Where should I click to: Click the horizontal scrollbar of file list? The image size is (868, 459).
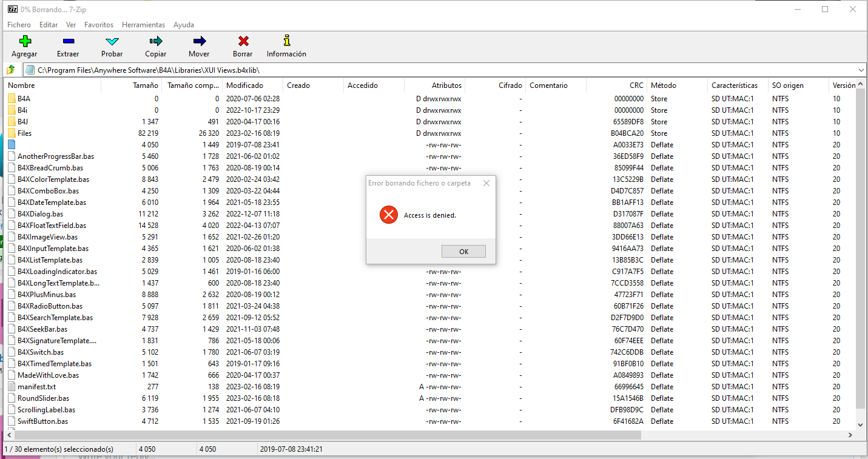click(x=329, y=435)
